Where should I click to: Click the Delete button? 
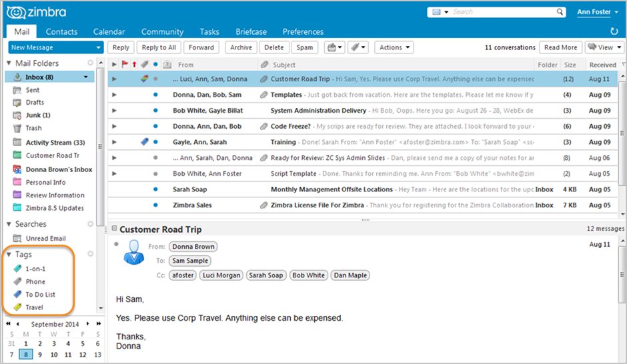coord(273,47)
